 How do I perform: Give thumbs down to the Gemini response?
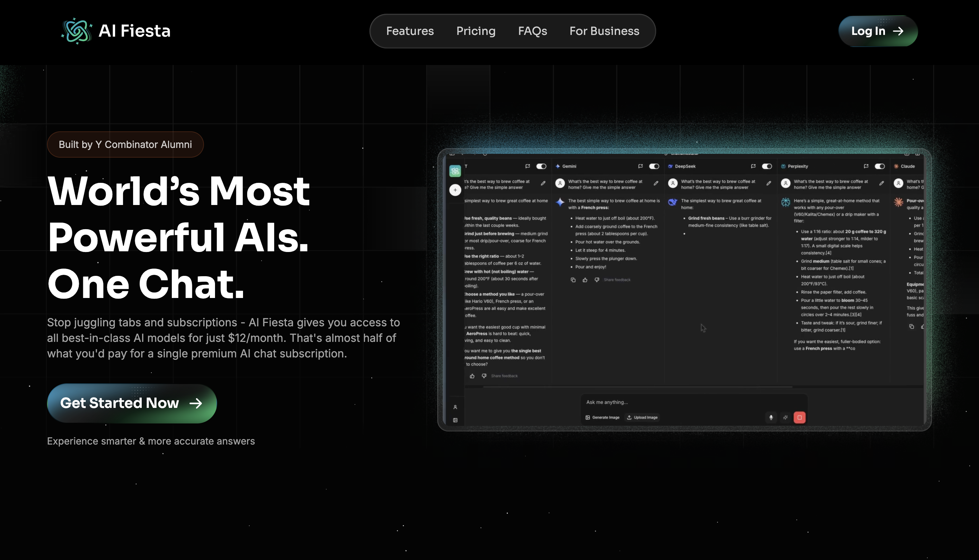597,280
